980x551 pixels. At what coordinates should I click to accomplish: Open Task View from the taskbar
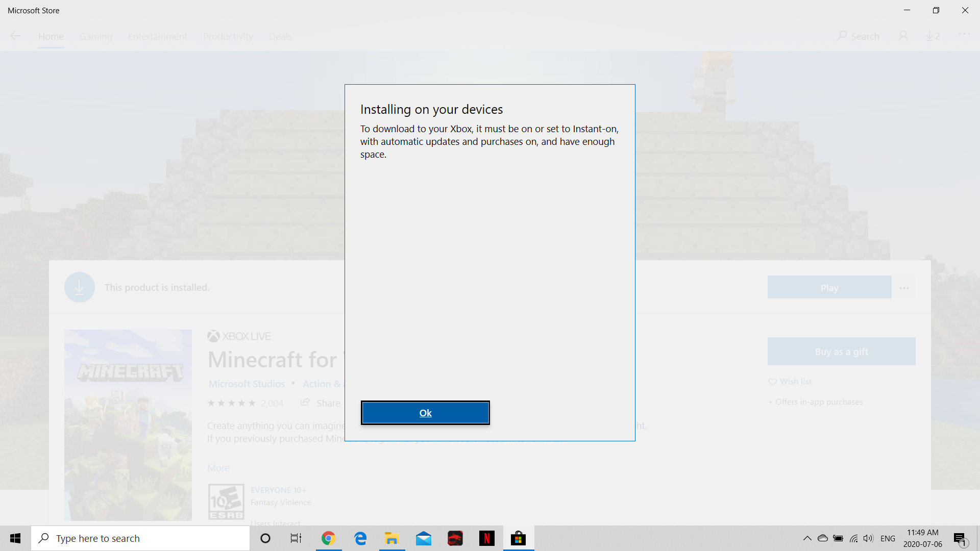coord(296,538)
